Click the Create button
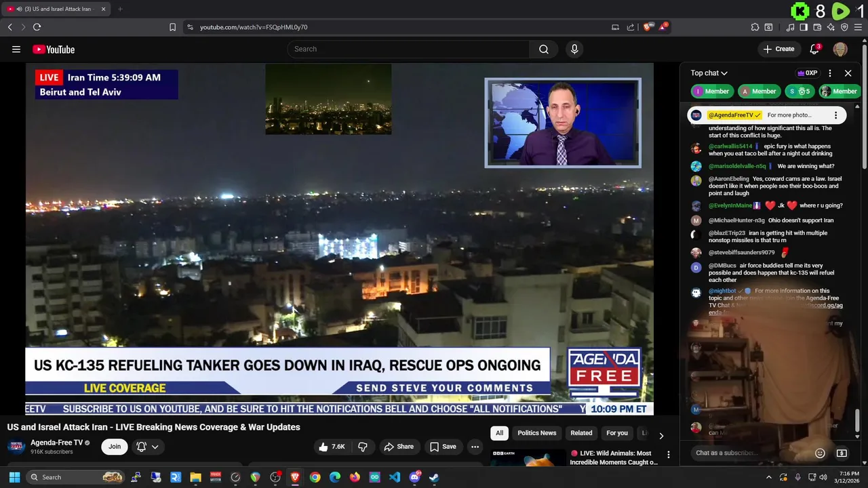Image resolution: width=868 pixels, height=488 pixels. [x=778, y=49]
